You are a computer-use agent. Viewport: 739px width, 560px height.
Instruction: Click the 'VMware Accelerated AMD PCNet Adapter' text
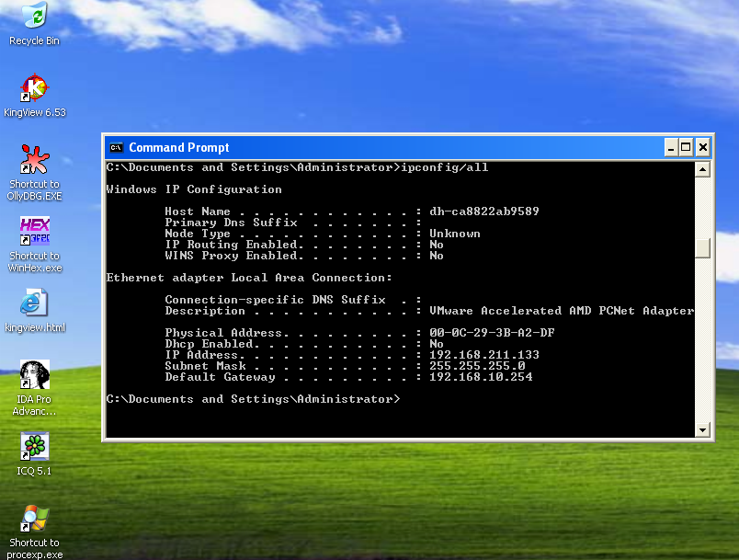point(562,311)
